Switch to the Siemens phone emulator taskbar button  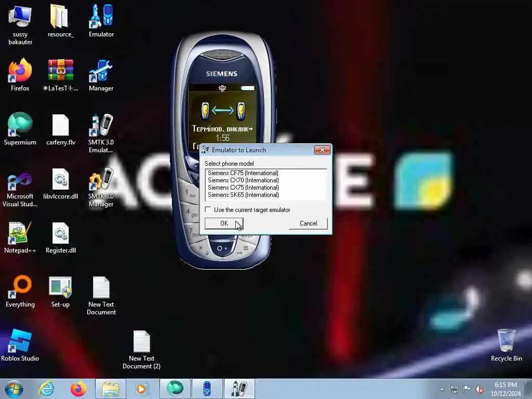(x=207, y=389)
